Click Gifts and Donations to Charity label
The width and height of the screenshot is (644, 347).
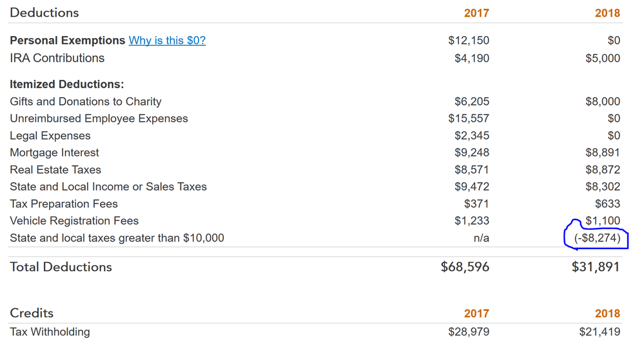tap(85, 102)
